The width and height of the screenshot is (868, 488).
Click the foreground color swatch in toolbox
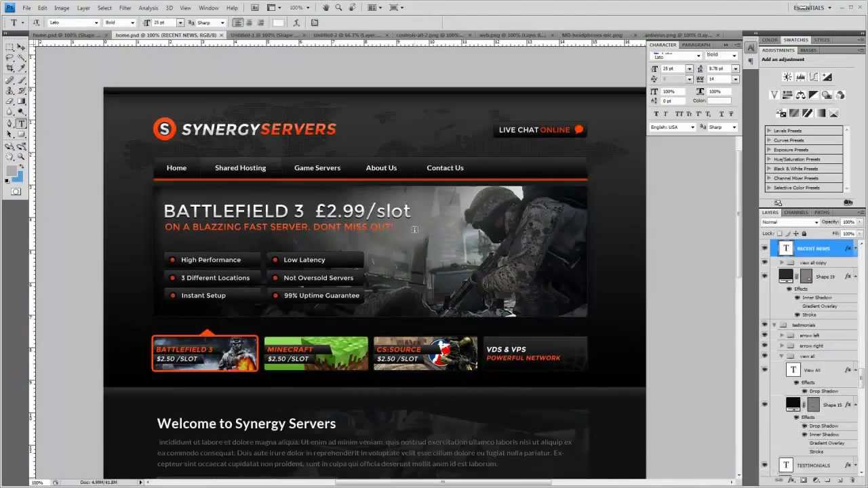pos(12,171)
